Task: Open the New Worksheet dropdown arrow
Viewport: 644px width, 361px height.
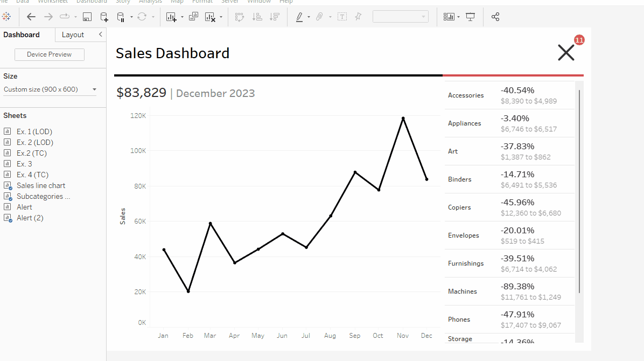Action: pyautogui.click(x=182, y=17)
